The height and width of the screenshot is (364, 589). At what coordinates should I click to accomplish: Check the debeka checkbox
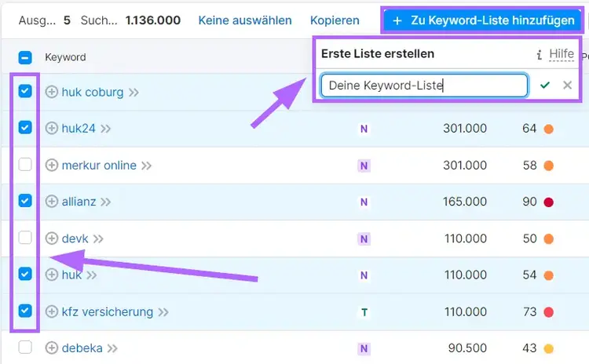click(25, 347)
